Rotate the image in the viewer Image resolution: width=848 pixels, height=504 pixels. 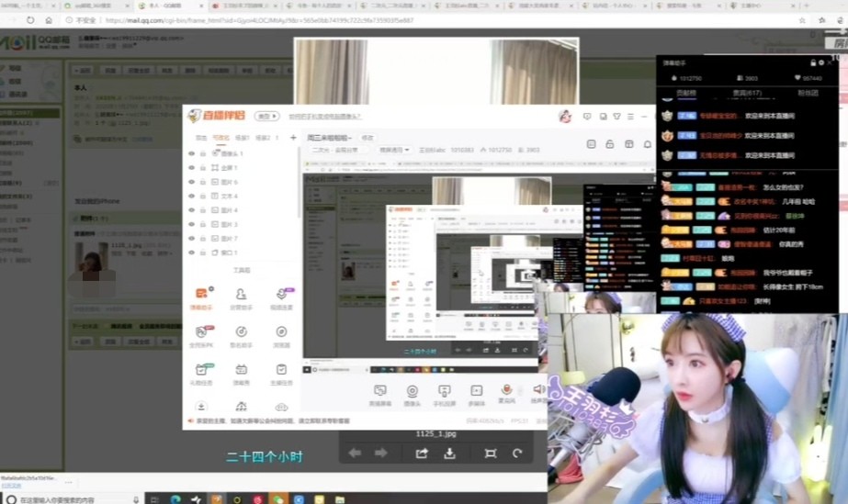click(x=517, y=454)
